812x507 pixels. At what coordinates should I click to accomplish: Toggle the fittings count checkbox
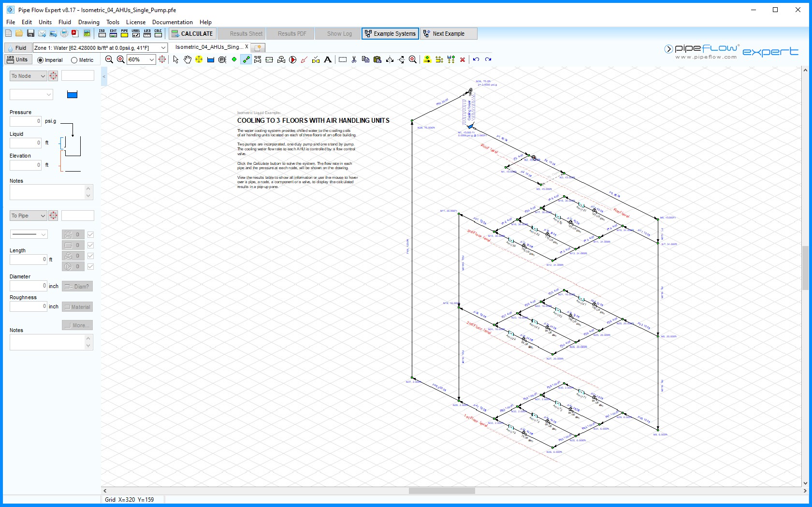point(90,234)
